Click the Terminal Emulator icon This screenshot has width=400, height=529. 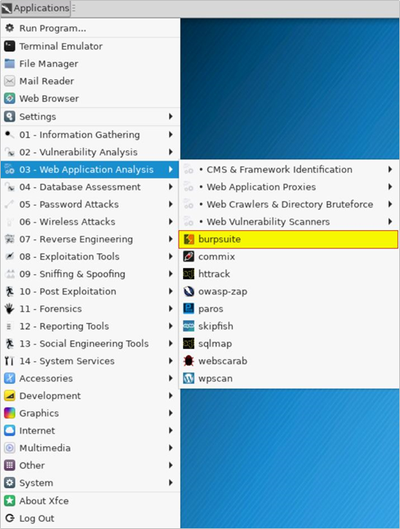9,46
